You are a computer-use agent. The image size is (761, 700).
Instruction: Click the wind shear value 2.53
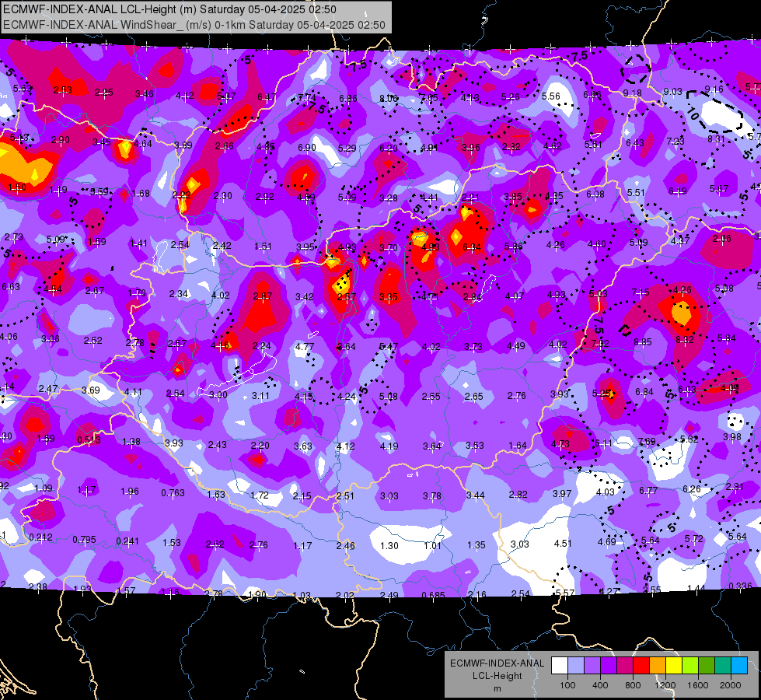pos(63,90)
